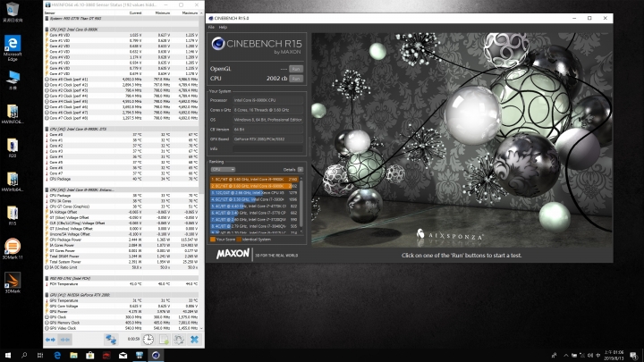The height and width of the screenshot is (362, 644).
Task: Collapse the GPU GeForce RTX 2080 group
Action: [122, 295]
